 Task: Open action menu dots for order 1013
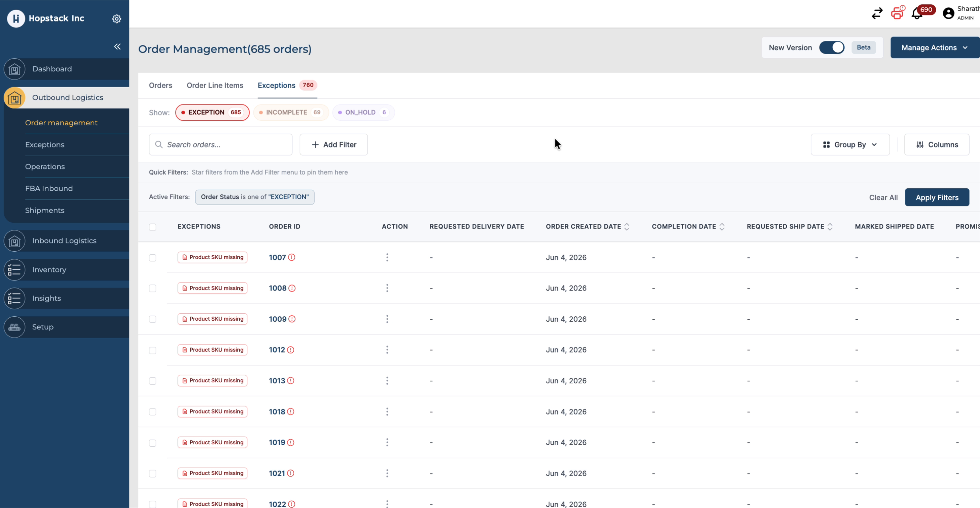tap(387, 380)
